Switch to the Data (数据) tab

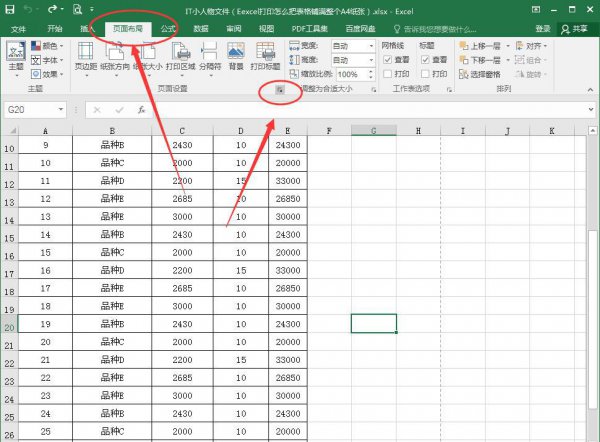point(201,29)
